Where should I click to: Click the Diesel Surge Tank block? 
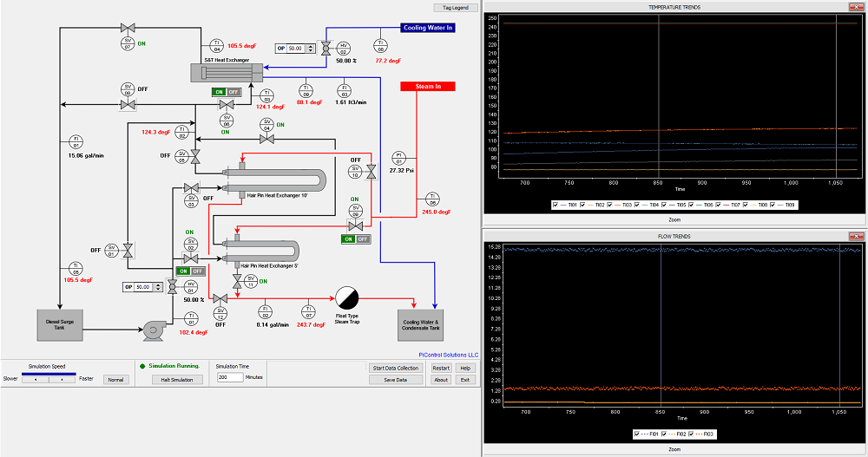pyautogui.click(x=60, y=325)
